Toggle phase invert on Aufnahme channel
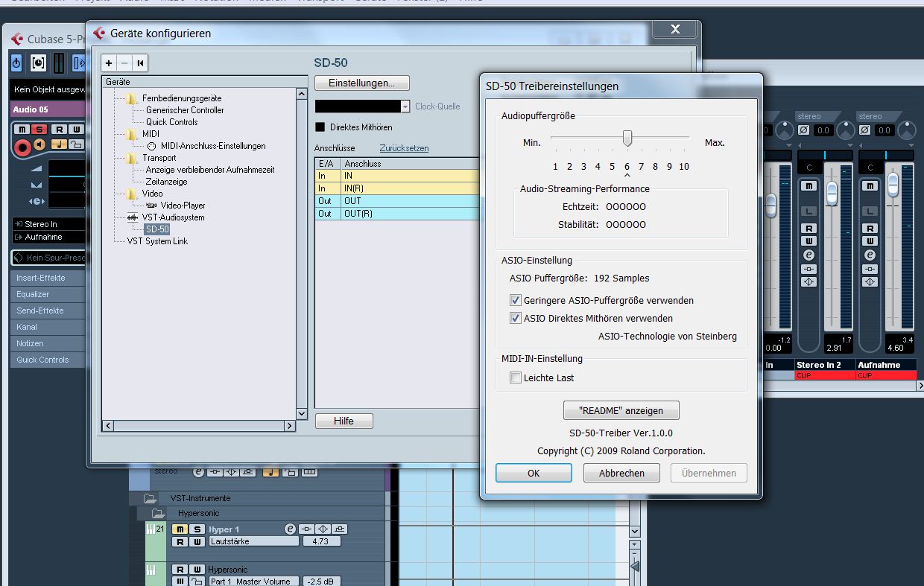 coord(864,130)
